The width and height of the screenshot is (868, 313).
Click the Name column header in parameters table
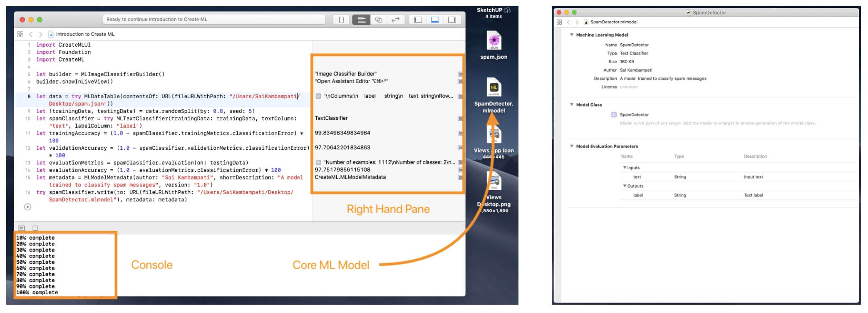[x=627, y=156]
